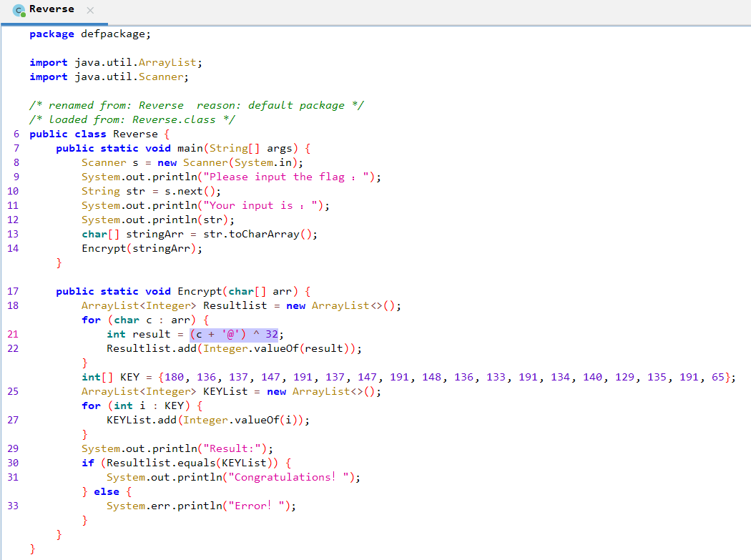Click 'public class Reverse' declaration
This screenshot has width=751, height=560.
coord(99,134)
